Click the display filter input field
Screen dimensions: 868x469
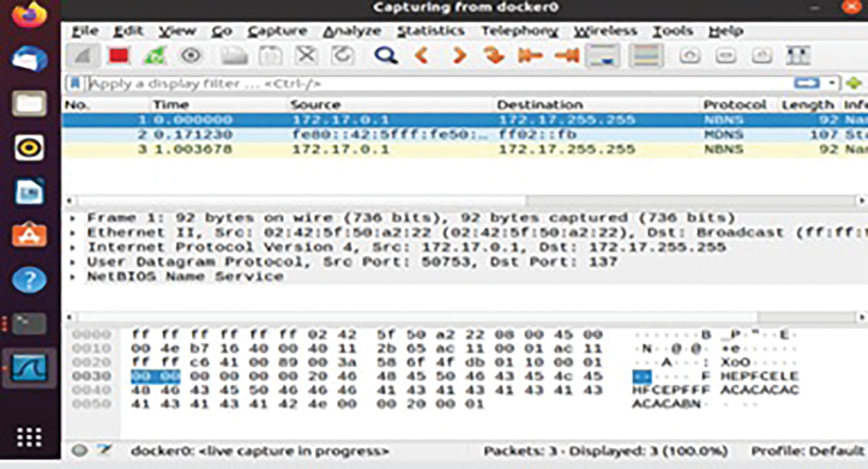coord(405,84)
